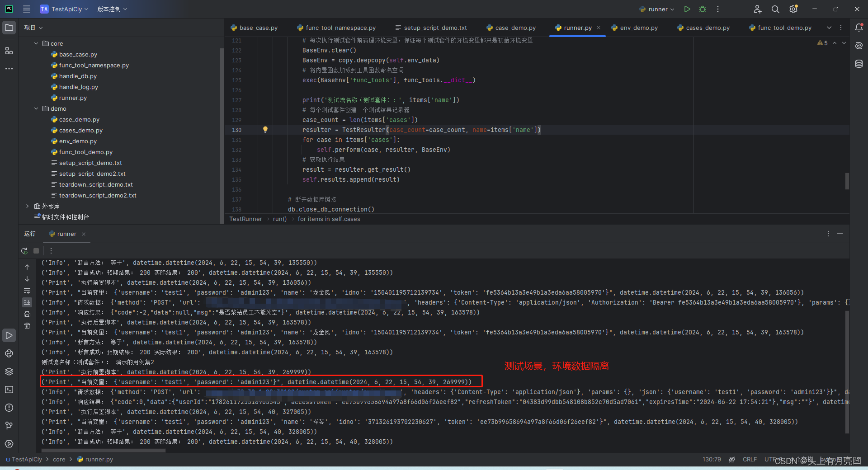Switch to cases_demo.py tab
Screen dimensions: 868x470
703,28
